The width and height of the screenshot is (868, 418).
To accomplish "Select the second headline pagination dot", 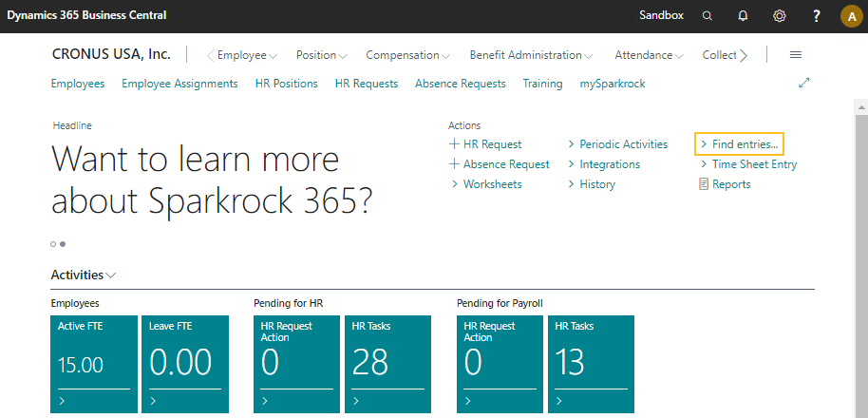I will 63,244.
